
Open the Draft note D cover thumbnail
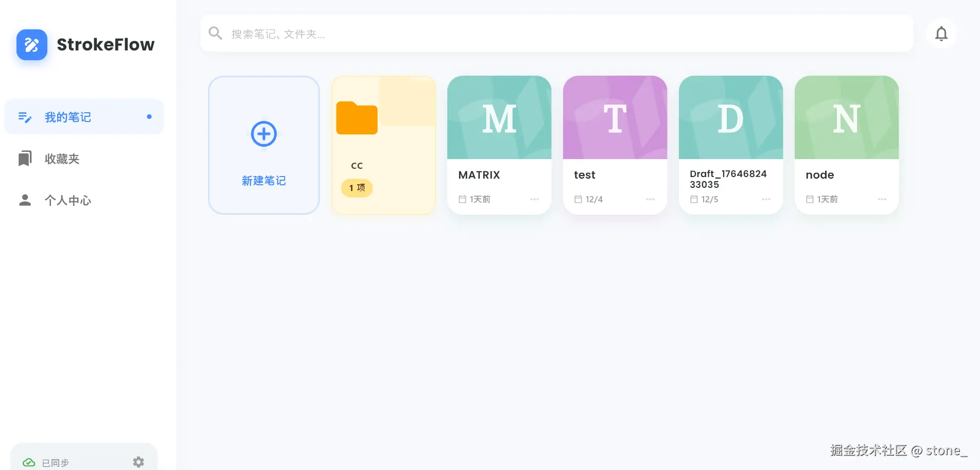[x=731, y=117]
